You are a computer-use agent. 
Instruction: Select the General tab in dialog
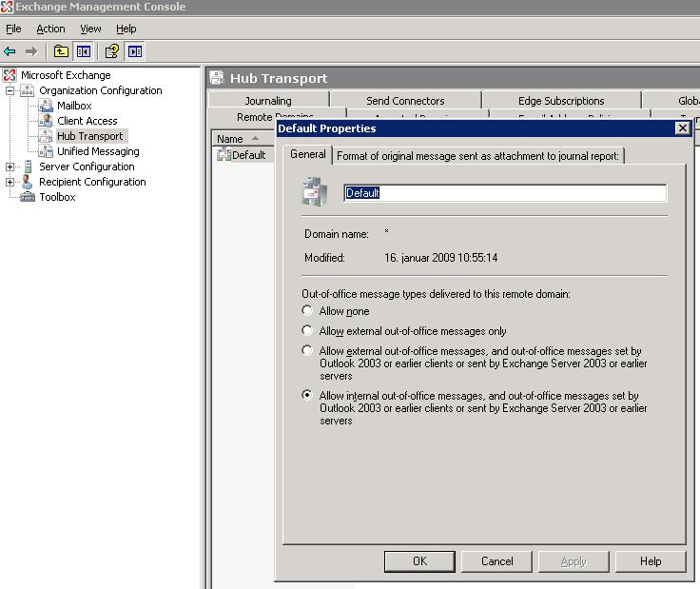click(307, 154)
